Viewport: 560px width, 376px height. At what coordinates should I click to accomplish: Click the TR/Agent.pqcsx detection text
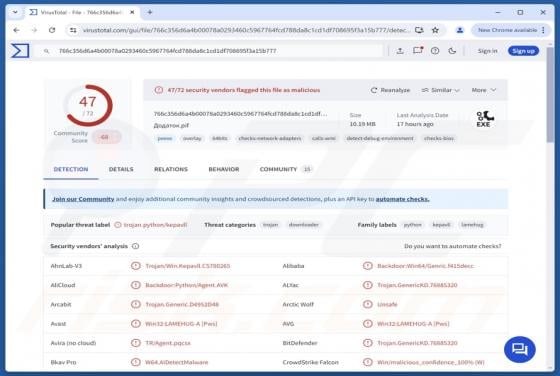168,343
